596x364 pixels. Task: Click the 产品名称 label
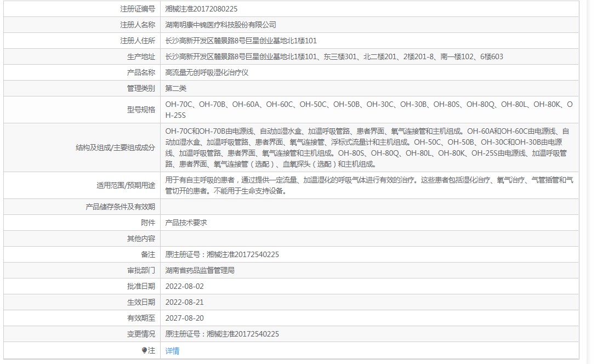pyautogui.click(x=141, y=72)
